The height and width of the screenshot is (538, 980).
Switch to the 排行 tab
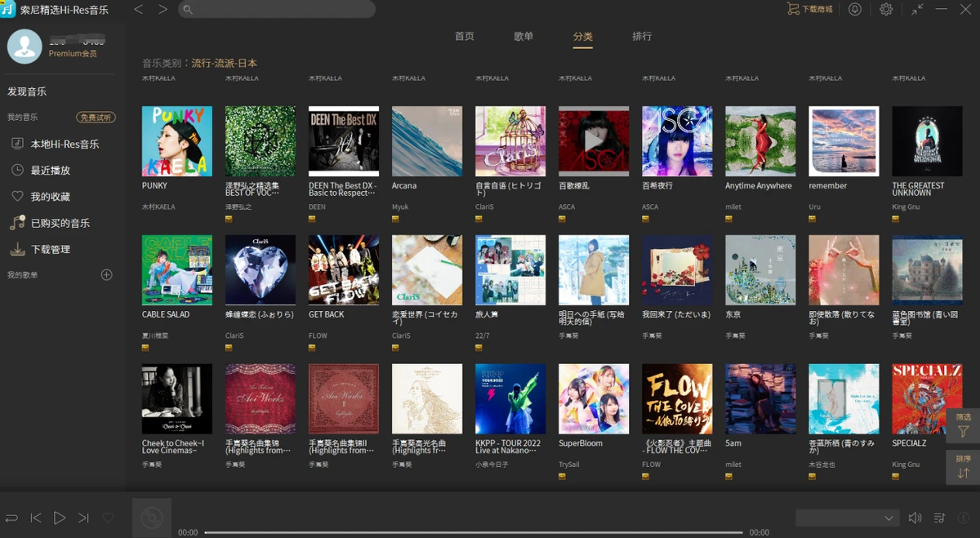click(x=642, y=37)
